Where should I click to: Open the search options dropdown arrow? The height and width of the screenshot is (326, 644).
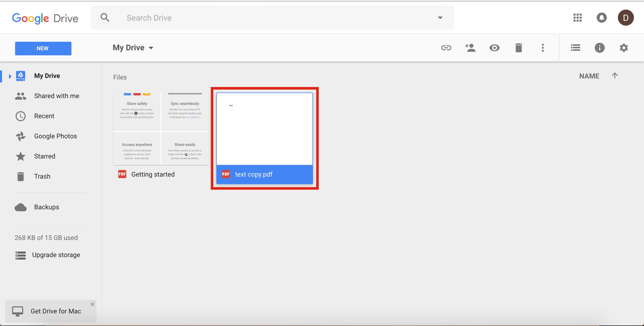[440, 18]
